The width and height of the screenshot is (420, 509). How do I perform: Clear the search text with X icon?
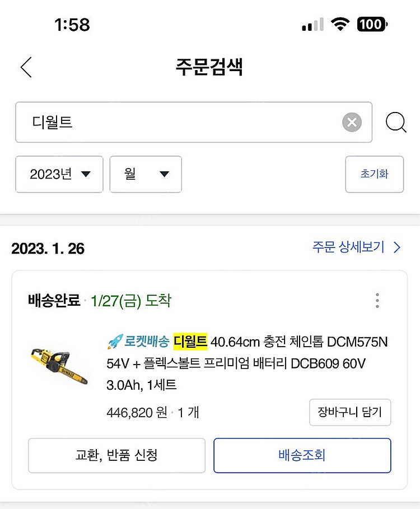[x=352, y=122]
